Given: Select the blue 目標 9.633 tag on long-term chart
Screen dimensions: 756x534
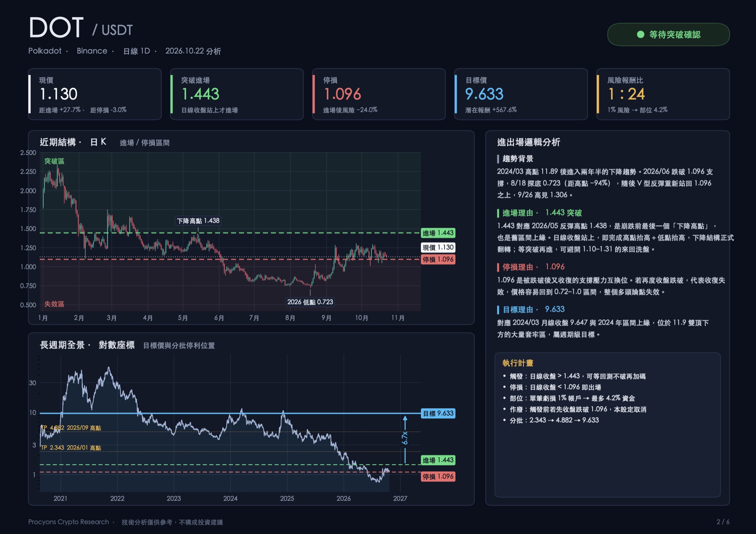Looking at the screenshot, I should point(438,413).
